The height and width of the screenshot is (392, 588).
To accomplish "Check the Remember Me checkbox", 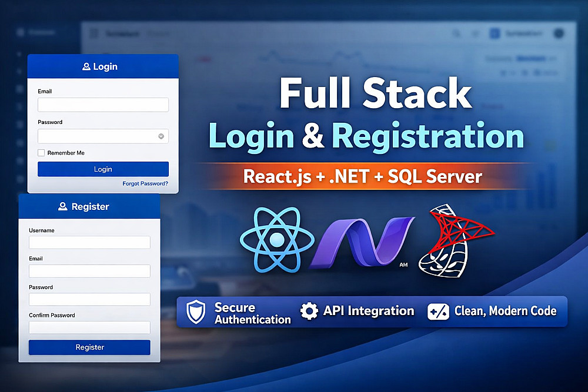I will (x=41, y=153).
